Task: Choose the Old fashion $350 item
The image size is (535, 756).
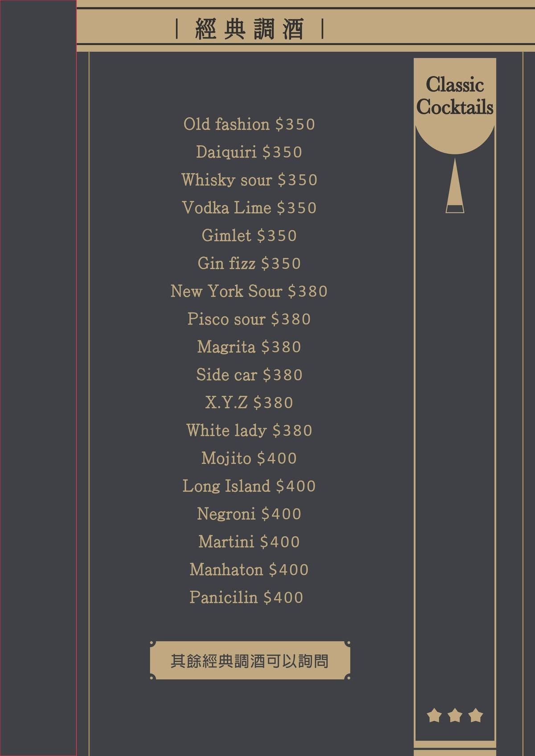Action: [x=249, y=124]
